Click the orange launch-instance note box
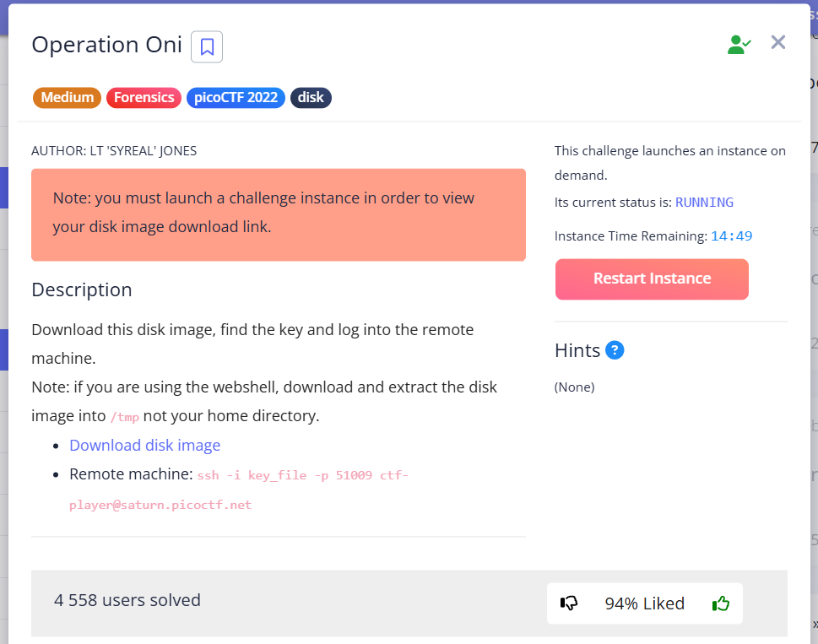The image size is (818, 644). (x=278, y=214)
